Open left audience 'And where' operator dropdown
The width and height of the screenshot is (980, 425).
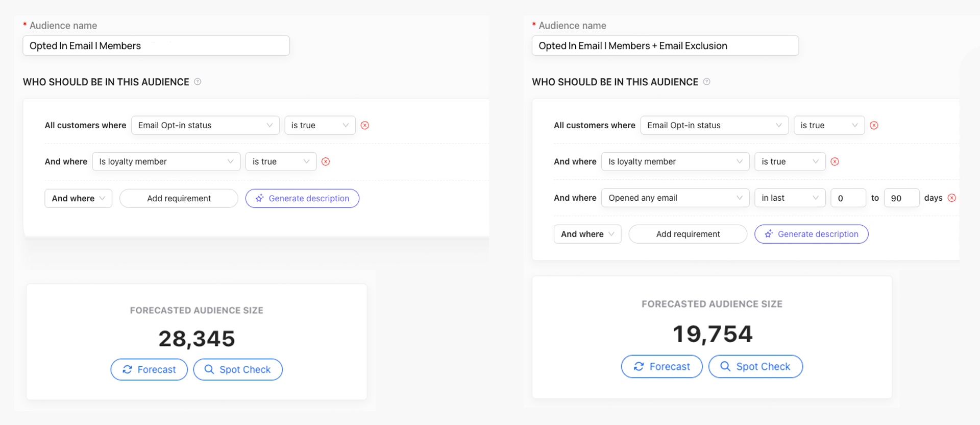[78, 198]
